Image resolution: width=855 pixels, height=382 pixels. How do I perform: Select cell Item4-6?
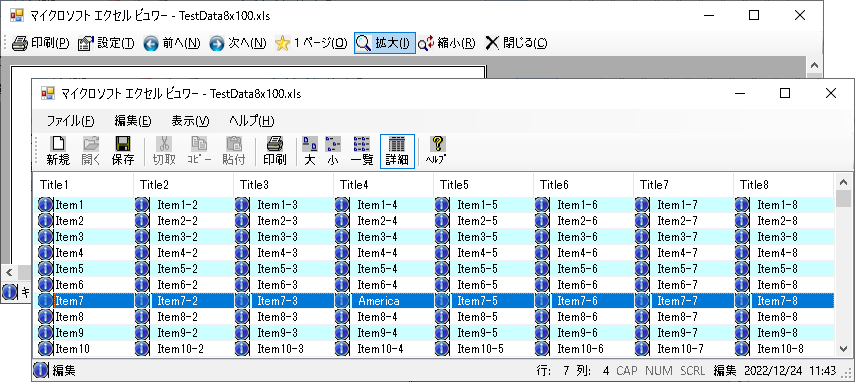[577, 253]
